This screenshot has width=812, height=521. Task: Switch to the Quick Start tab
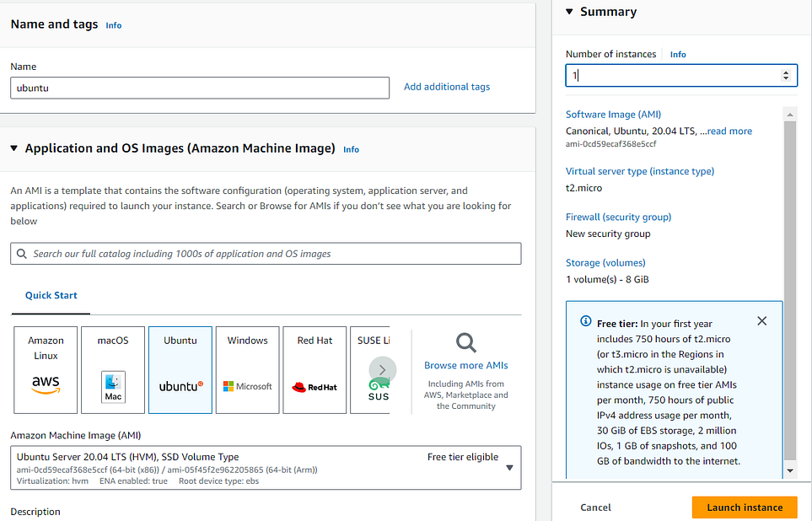51,295
